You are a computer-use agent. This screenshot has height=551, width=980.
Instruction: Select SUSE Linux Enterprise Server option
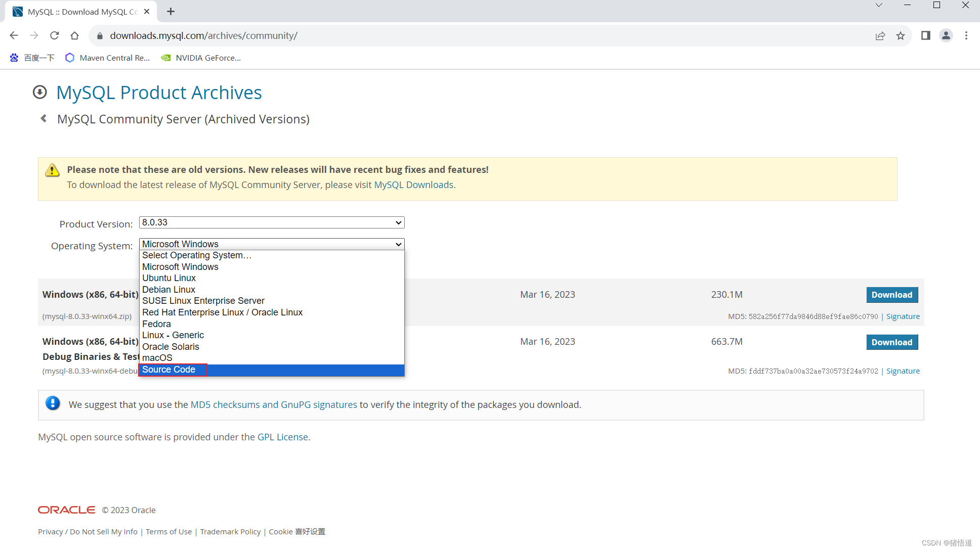click(x=272, y=301)
